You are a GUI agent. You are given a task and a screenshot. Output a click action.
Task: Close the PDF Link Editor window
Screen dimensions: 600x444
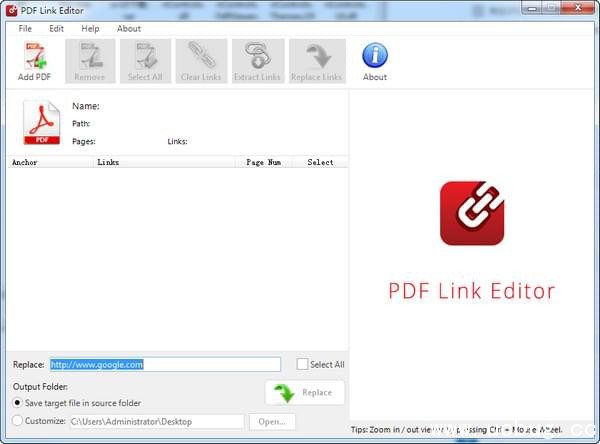pos(578,8)
